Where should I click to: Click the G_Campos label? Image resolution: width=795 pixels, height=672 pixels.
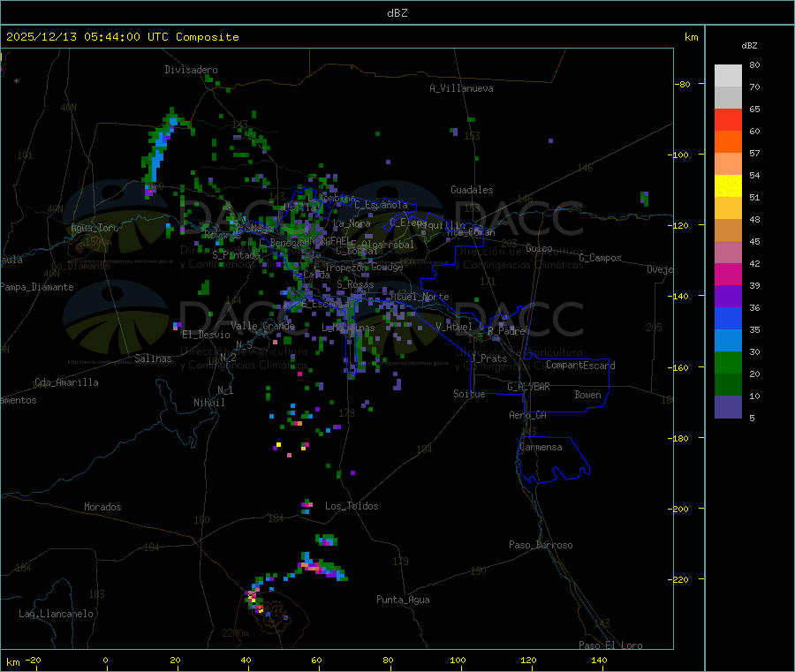600,258
